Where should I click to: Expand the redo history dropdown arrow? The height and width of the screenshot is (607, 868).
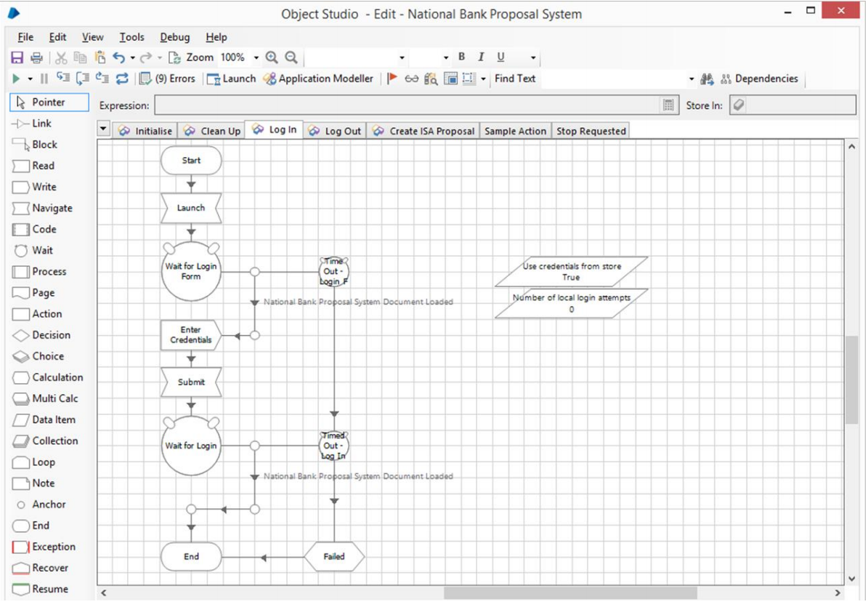[159, 57]
